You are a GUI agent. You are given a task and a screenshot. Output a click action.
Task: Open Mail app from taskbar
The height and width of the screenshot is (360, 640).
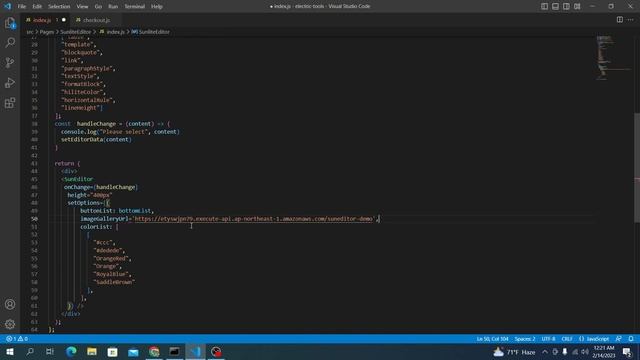[133, 352]
